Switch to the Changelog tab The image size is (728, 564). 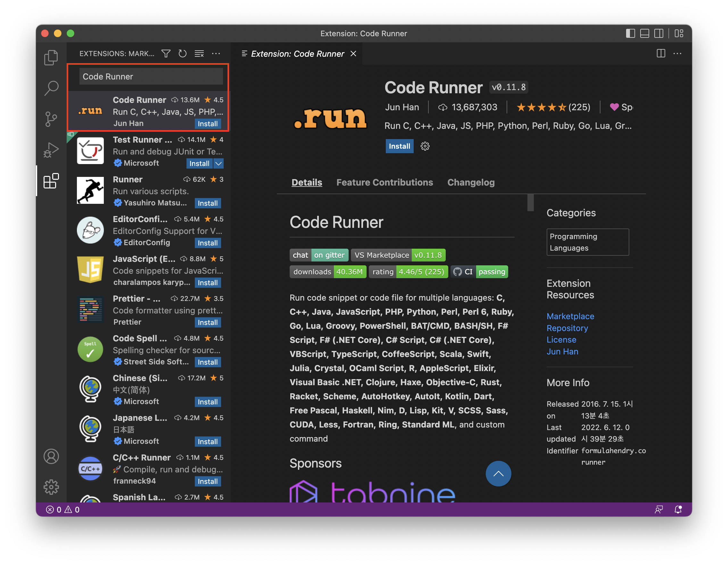471,182
